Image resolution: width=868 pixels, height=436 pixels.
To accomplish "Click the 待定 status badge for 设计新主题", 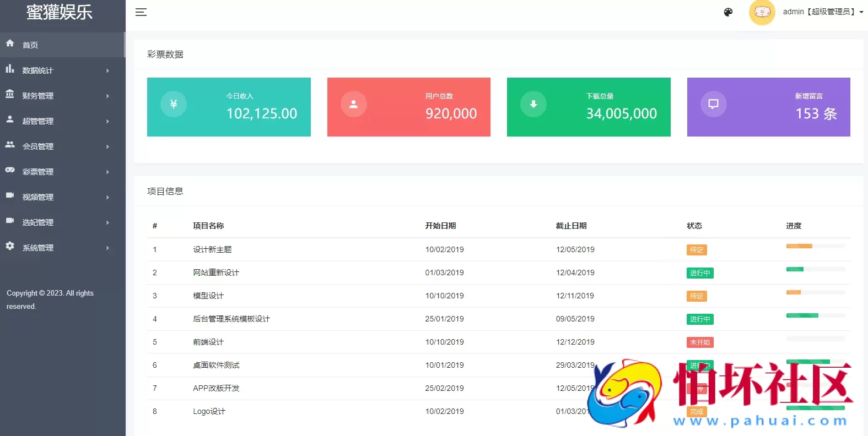I will click(697, 250).
